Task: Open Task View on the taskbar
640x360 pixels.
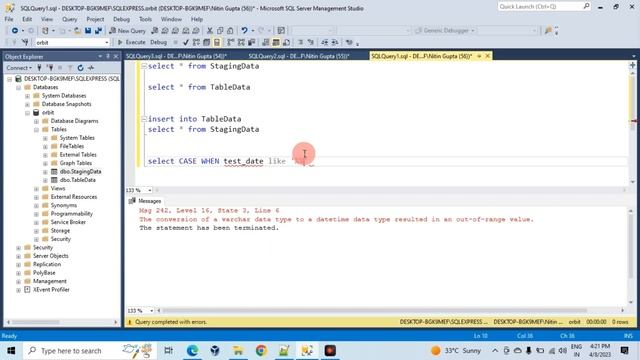Action: (x=168, y=351)
